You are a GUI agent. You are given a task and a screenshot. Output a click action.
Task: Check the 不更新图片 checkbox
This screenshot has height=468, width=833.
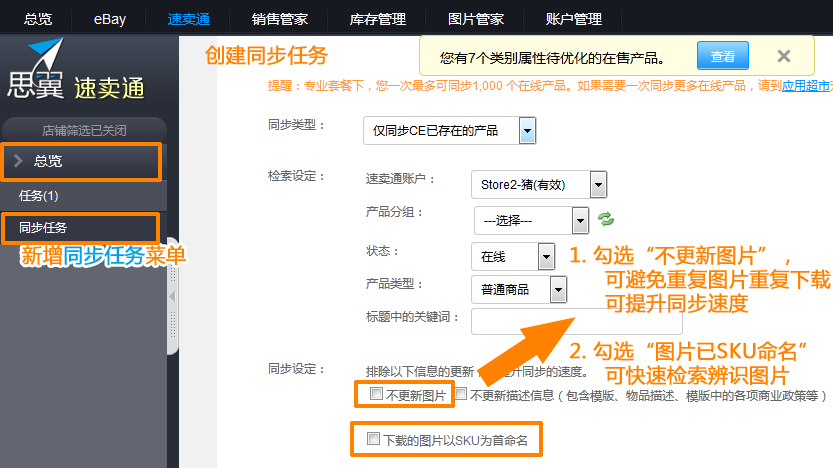tap(376, 394)
